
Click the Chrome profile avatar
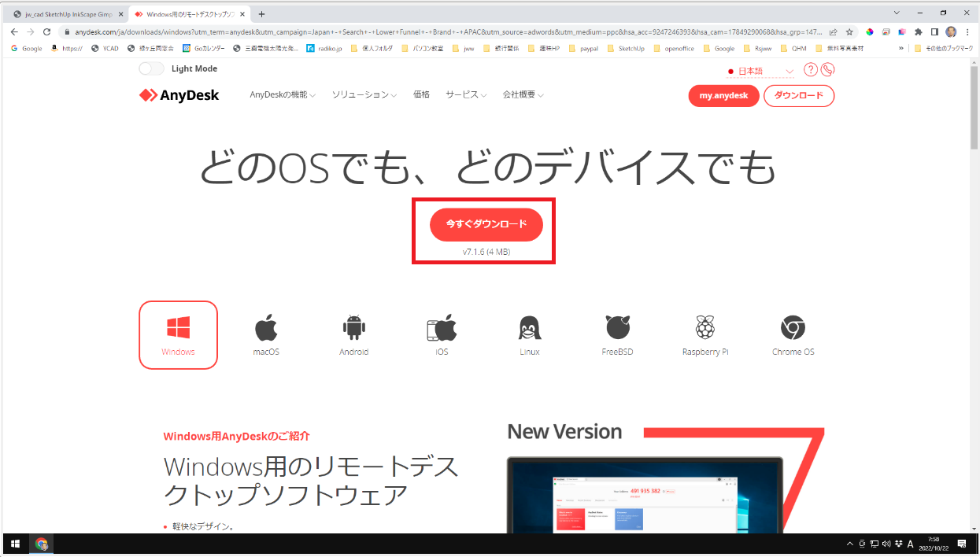[951, 32]
